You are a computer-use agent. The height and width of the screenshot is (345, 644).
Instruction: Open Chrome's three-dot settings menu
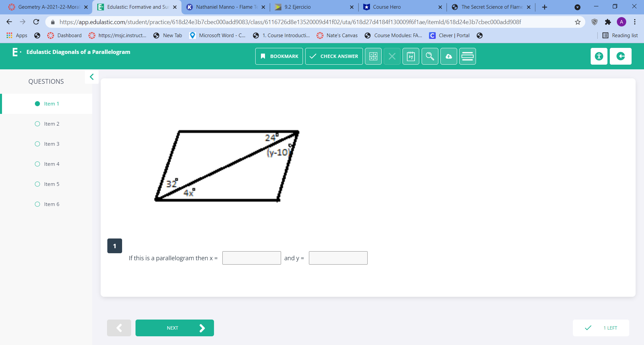(x=635, y=22)
